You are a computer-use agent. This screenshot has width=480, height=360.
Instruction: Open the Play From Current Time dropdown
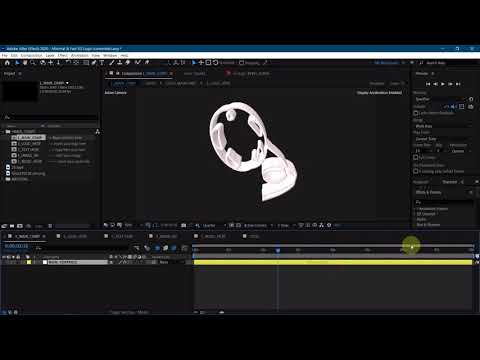click(443, 139)
